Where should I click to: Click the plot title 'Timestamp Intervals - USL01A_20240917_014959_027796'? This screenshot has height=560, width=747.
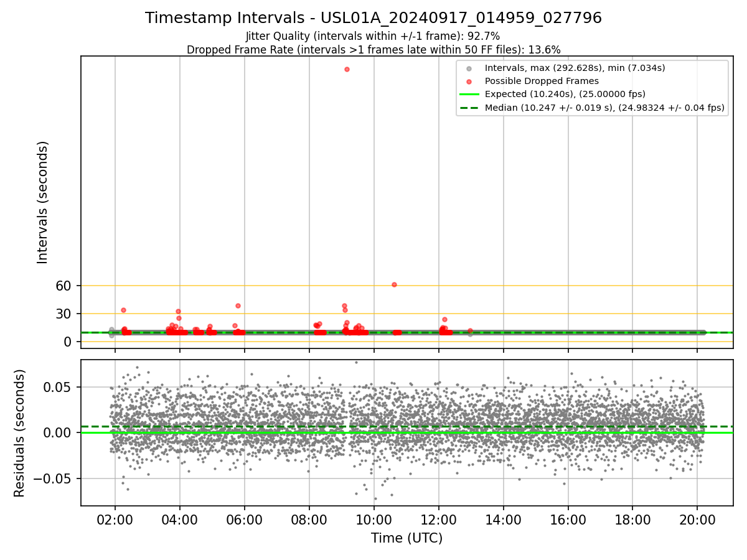[x=374, y=18]
